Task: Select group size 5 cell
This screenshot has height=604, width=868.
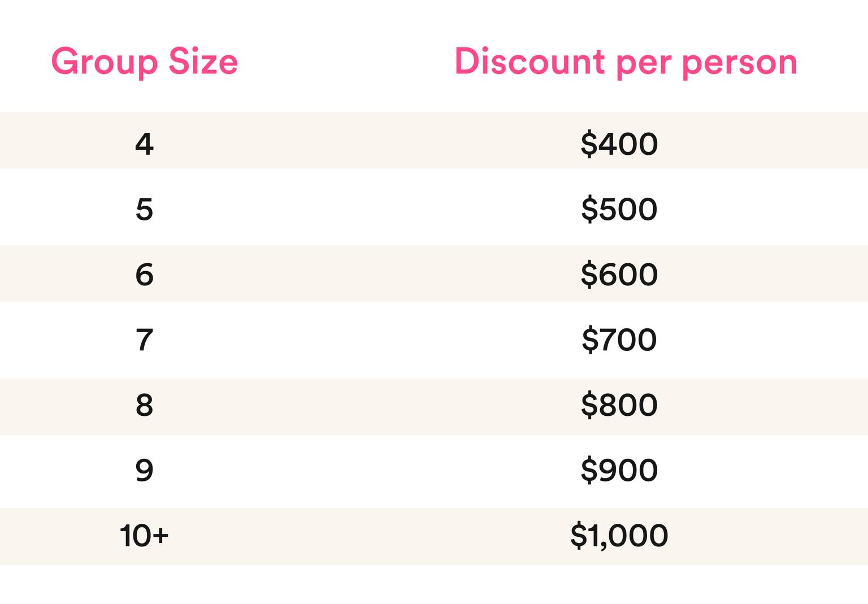Action: tap(144, 209)
